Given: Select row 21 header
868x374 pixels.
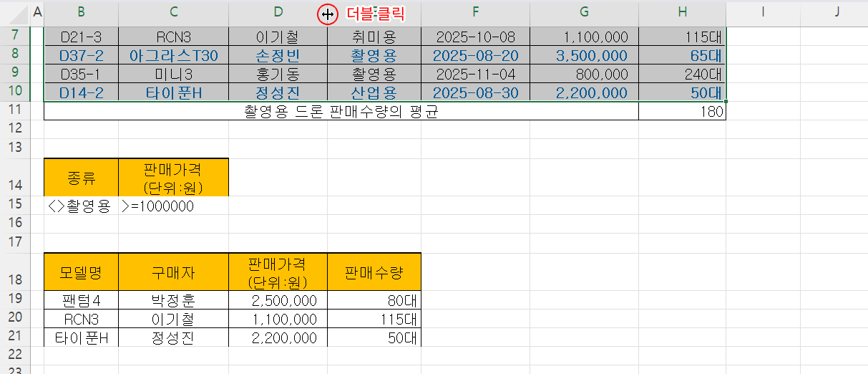Looking at the screenshot, I should click(x=14, y=337).
